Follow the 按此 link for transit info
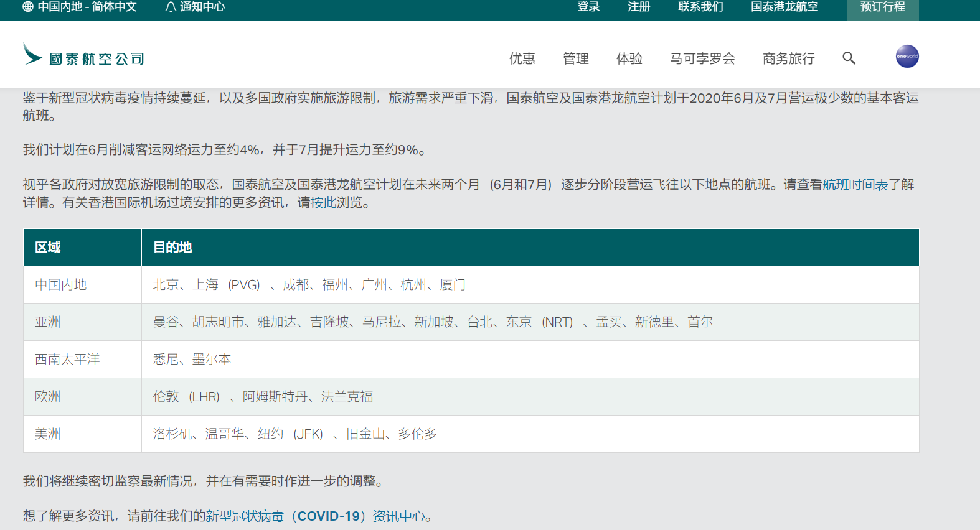Viewport: 980px width, 530px height. tap(323, 203)
